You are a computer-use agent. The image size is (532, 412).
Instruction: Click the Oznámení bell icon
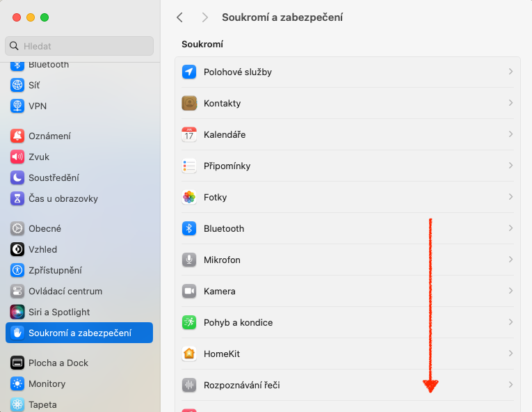pos(17,136)
